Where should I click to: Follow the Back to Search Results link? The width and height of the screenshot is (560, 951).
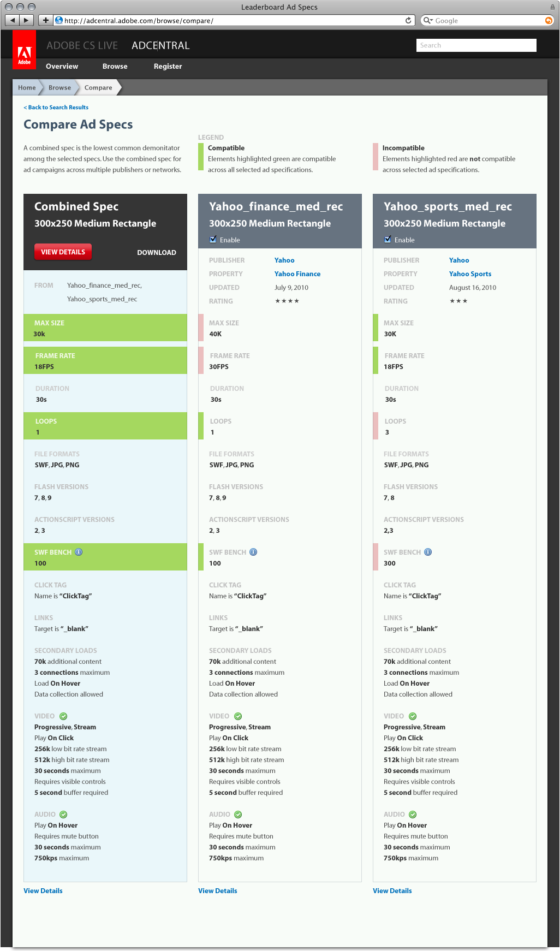point(56,108)
